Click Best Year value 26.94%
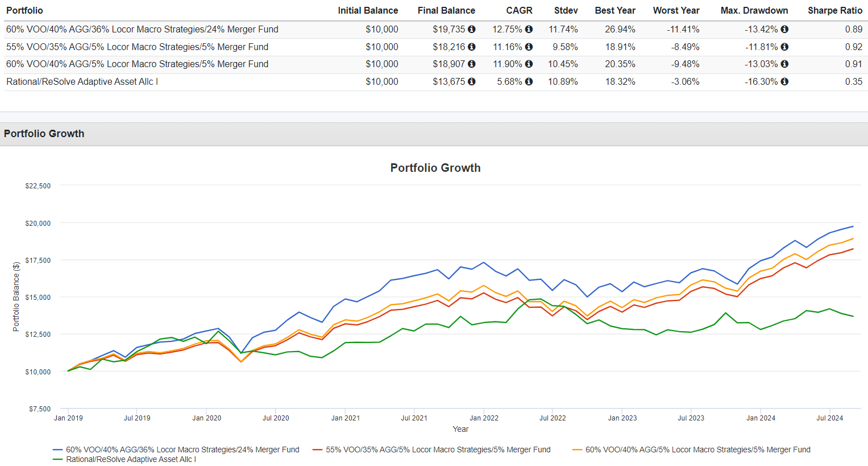 click(620, 29)
